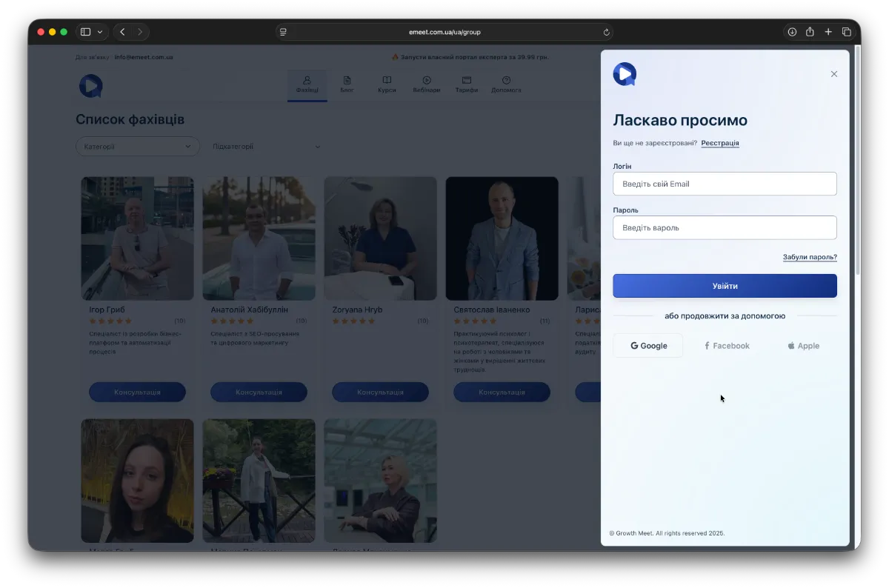The image size is (889, 588).
Task: Expand the sidebar chevron menu in Safari
Action: point(100,32)
